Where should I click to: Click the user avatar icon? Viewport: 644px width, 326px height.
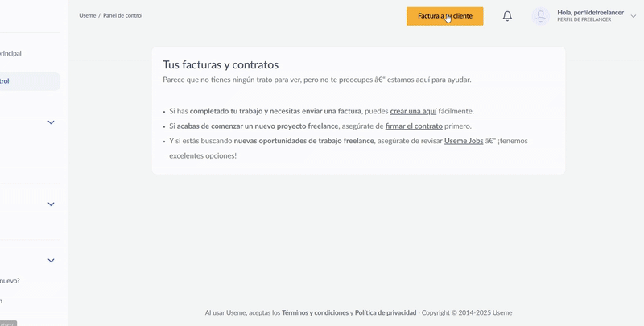(x=541, y=16)
